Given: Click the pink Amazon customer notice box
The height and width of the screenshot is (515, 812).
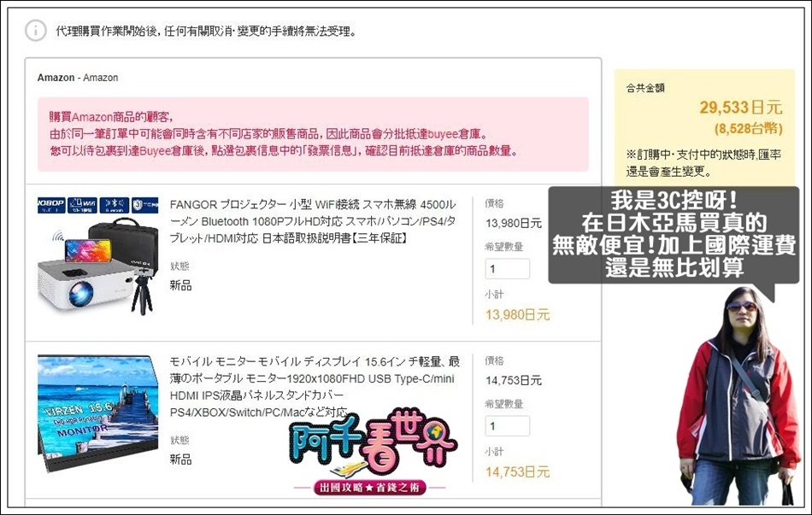Looking at the screenshot, I should point(313,134).
